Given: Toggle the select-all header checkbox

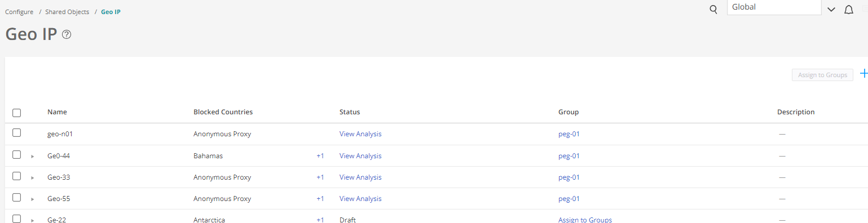Looking at the screenshot, I should coord(17,113).
